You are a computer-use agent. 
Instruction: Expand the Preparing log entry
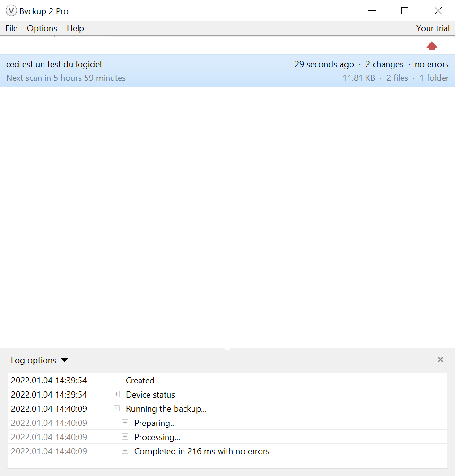pos(125,423)
